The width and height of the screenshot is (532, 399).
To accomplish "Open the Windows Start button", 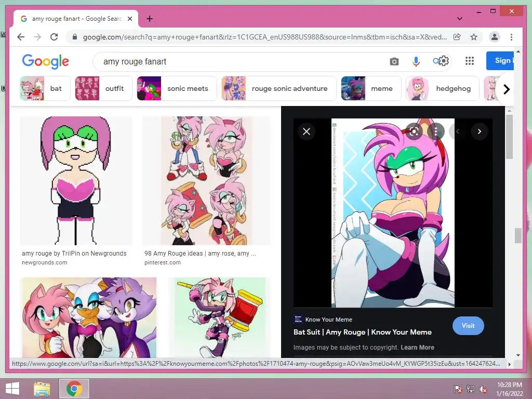I will point(12,389).
